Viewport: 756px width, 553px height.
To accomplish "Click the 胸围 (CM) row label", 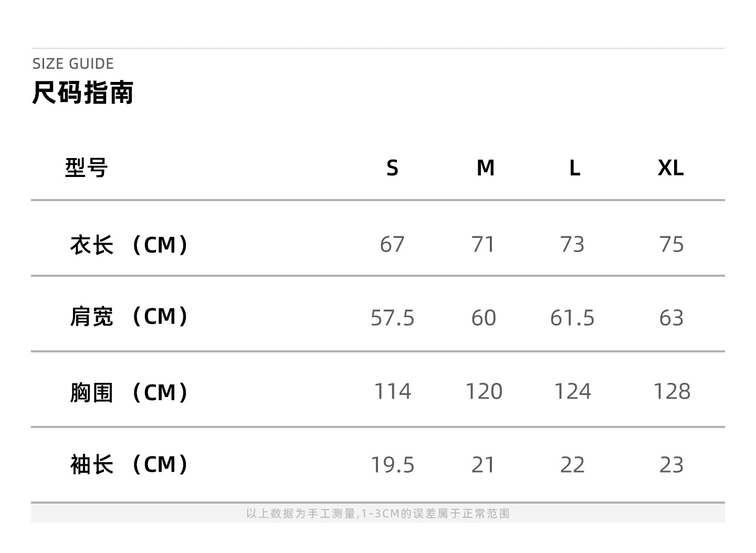I will (129, 392).
